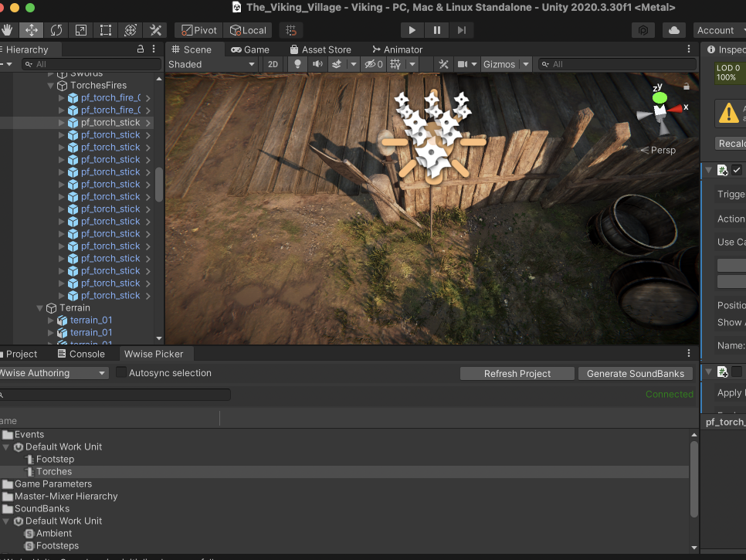Open Shaded draw mode dropdown
The image size is (746, 560).
[x=212, y=64]
